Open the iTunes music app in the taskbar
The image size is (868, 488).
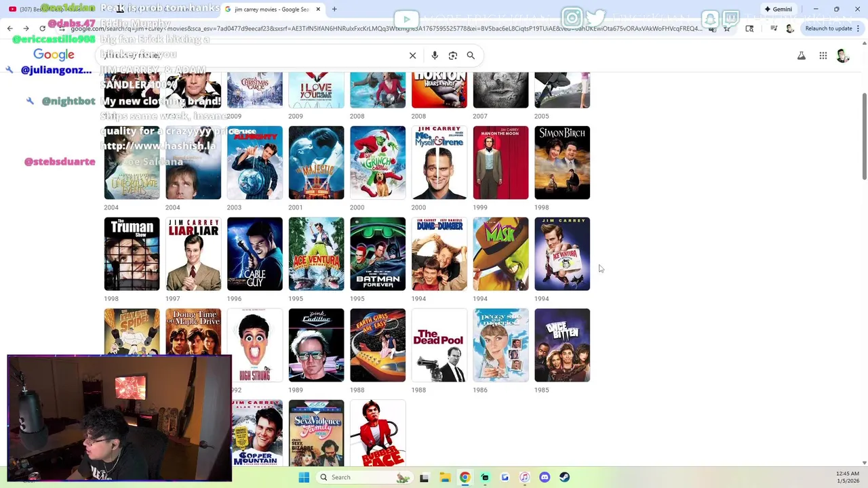(x=524, y=477)
